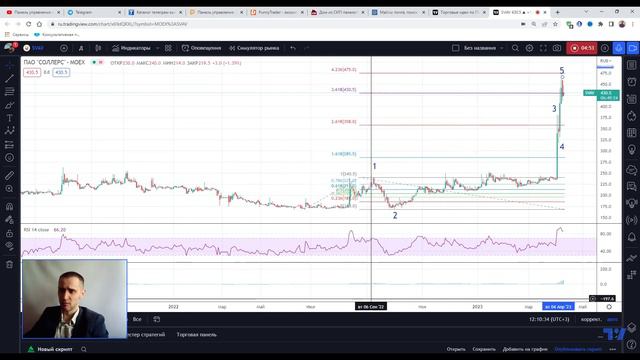Open the Новый скрипт Pine script

click(54, 349)
